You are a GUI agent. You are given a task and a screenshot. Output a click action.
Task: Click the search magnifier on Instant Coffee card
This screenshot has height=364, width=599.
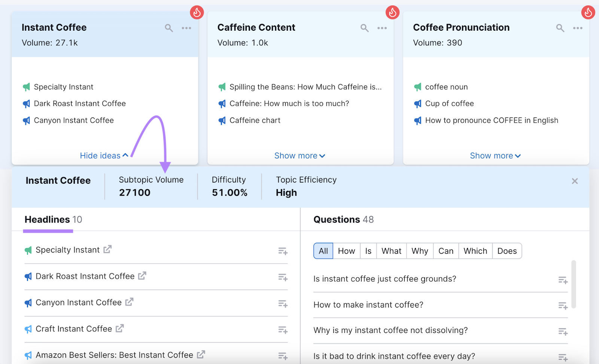coord(168,28)
